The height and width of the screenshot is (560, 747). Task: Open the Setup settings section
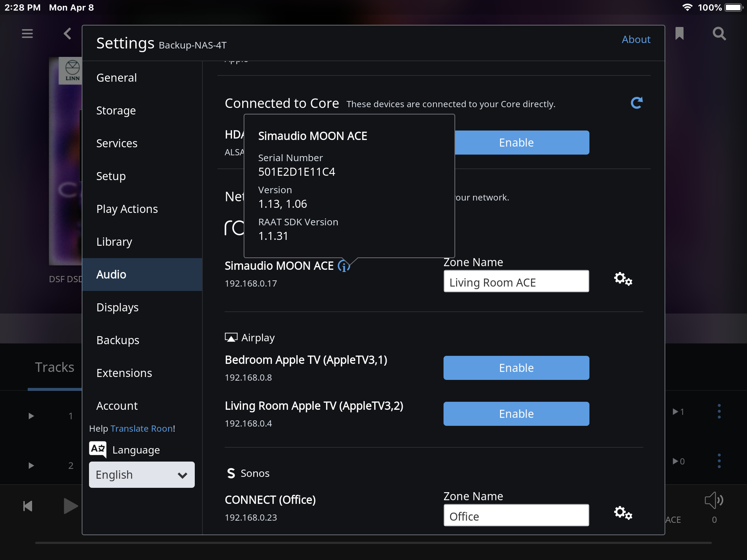[142, 176]
